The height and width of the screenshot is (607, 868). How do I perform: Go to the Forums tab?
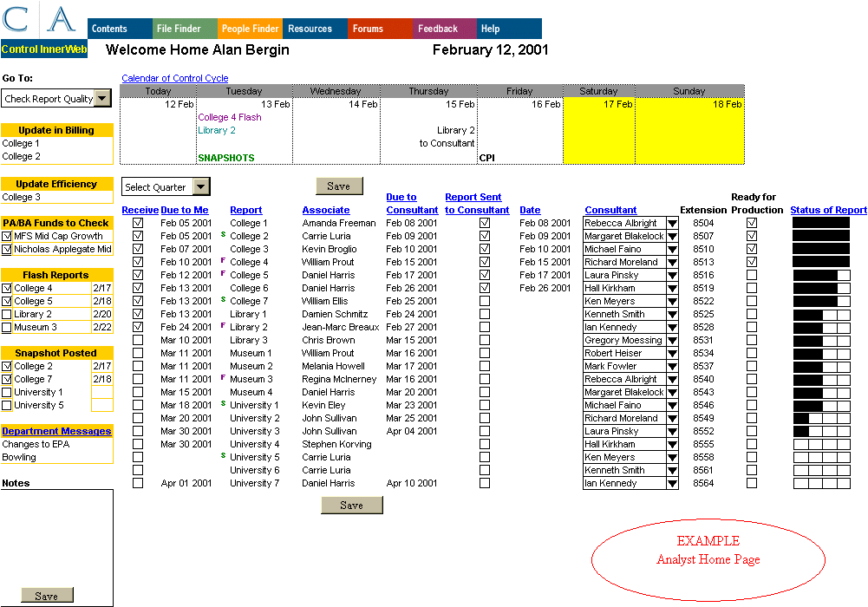(x=380, y=29)
